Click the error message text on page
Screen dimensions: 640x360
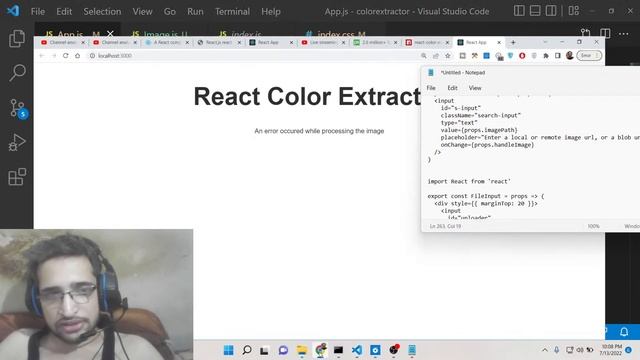tap(319, 131)
